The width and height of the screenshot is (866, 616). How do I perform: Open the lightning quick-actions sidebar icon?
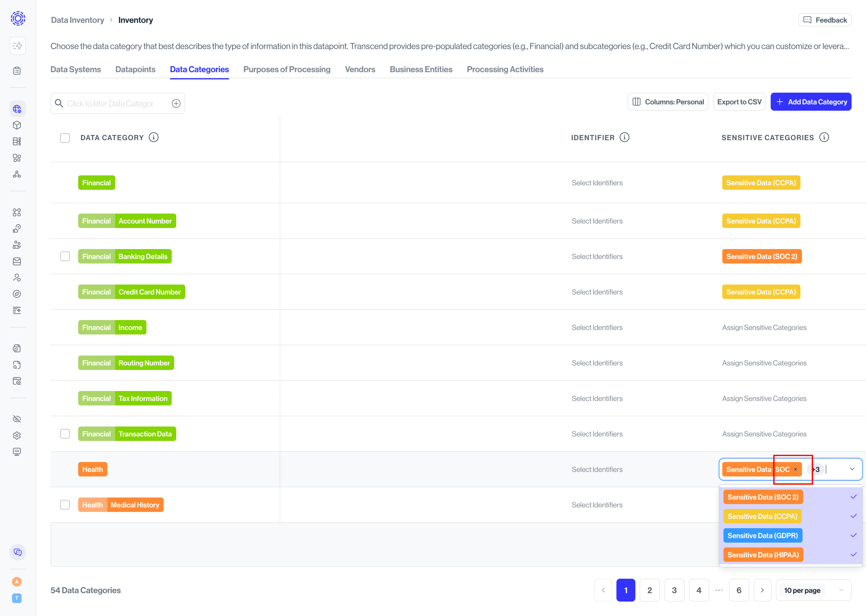click(17, 46)
